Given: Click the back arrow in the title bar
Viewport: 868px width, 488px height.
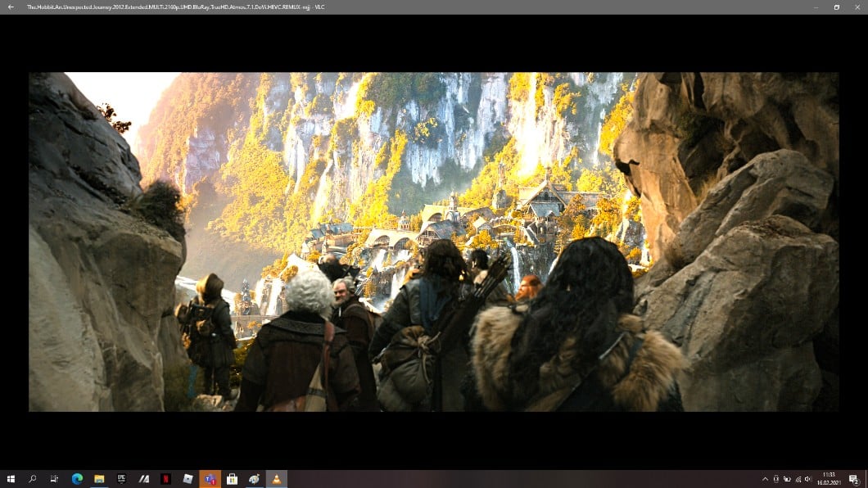Looking at the screenshot, I should pos(11,7).
